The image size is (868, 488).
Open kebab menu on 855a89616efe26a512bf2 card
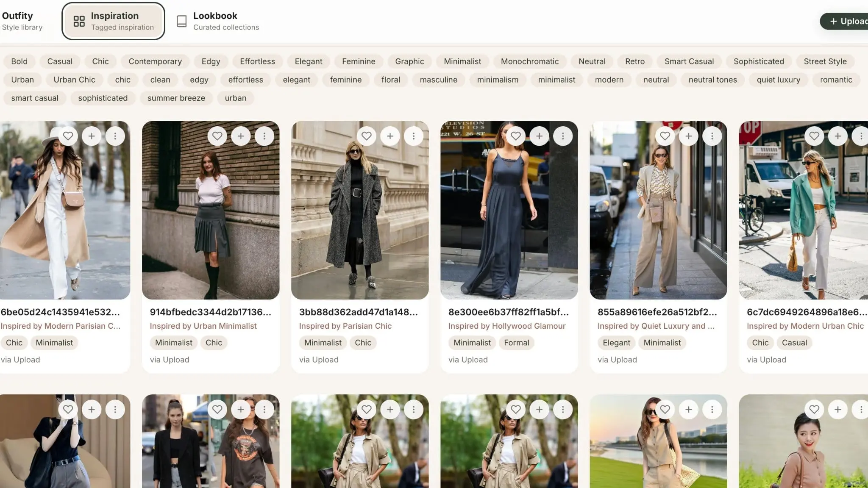point(712,136)
